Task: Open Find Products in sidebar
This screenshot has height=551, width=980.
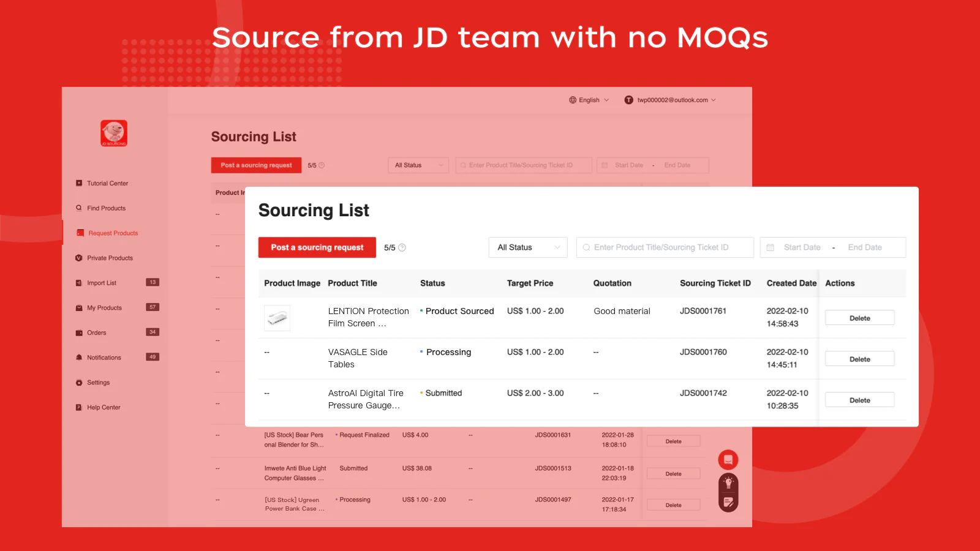Action: (106, 208)
